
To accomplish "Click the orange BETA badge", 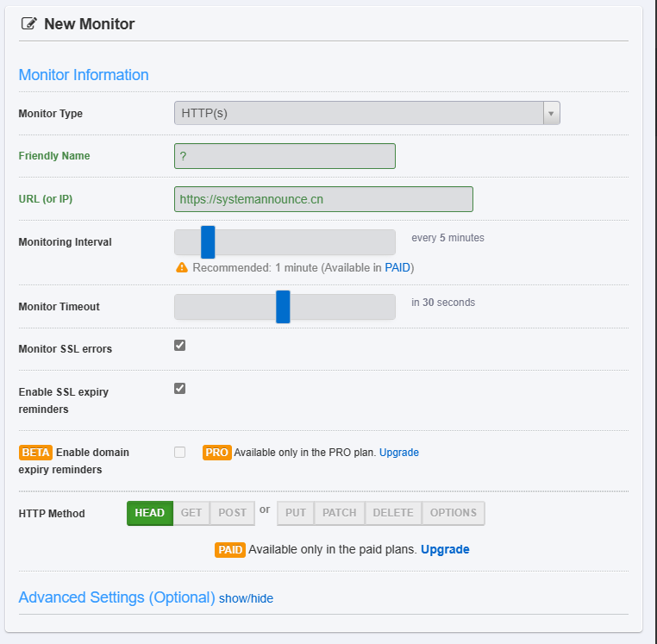I will coord(35,453).
